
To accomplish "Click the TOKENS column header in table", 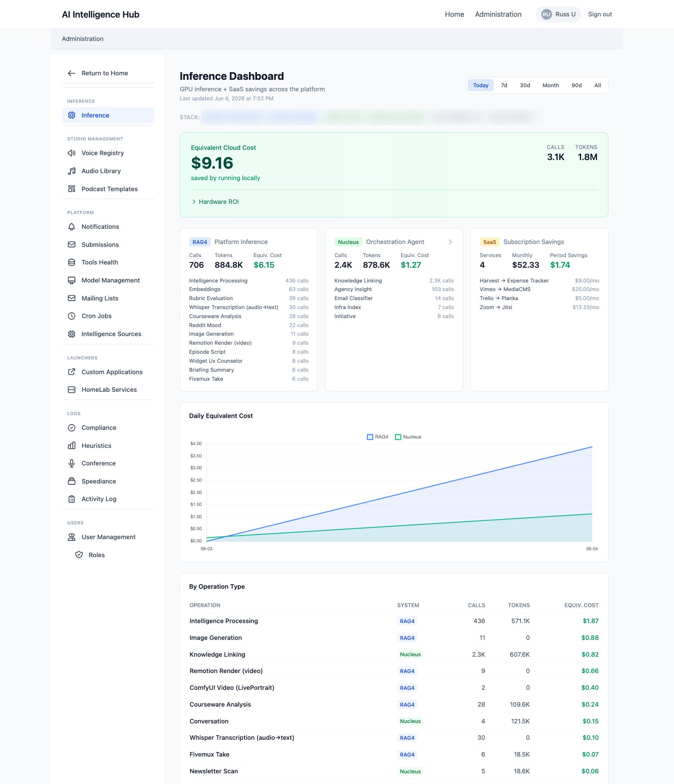I will [519, 606].
